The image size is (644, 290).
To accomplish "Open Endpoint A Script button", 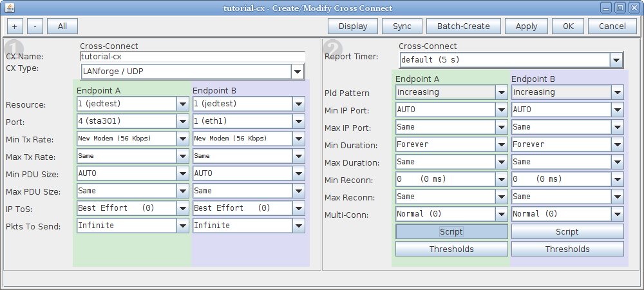I will click(451, 231).
